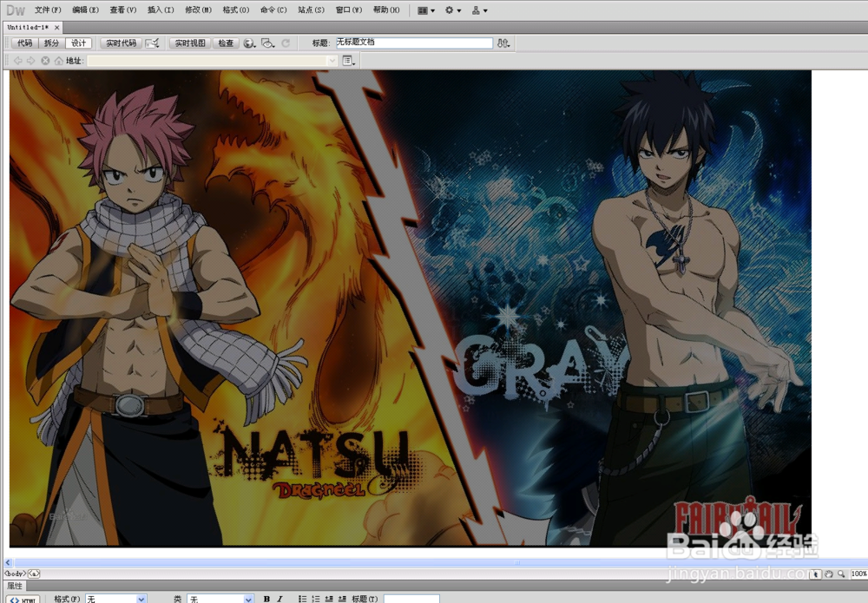The width and height of the screenshot is (868, 603).
Task: Open the 修改(M) menu
Action: point(199,10)
